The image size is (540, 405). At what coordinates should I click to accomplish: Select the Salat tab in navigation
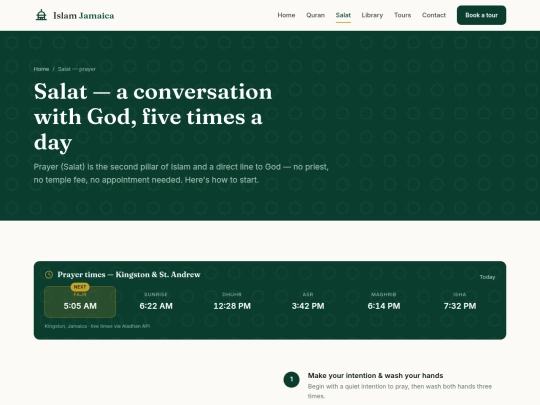(x=343, y=15)
